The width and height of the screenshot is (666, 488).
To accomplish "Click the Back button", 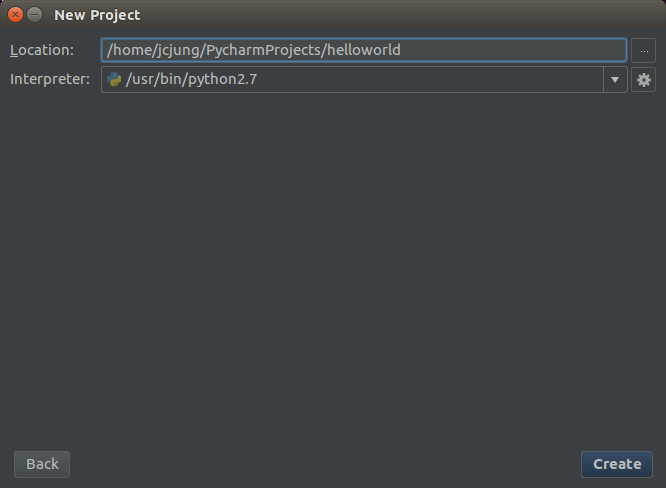I will coord(42,464).
